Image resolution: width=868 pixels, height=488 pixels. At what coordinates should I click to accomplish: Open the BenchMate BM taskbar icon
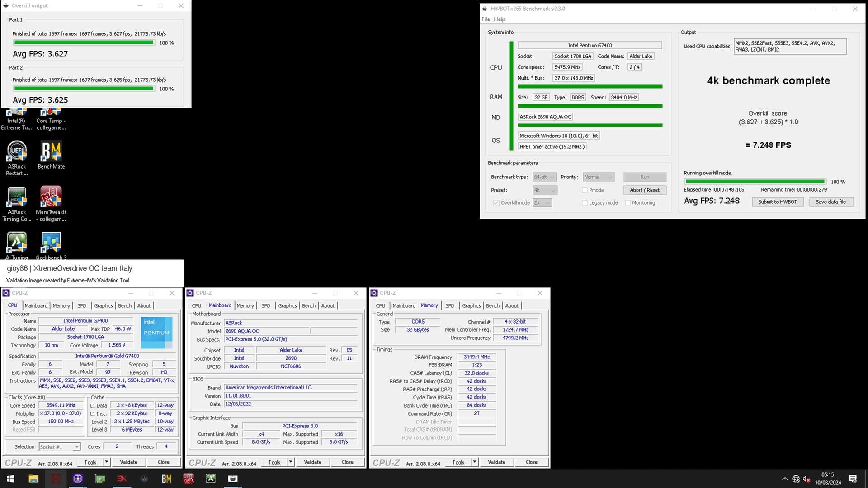166,479
